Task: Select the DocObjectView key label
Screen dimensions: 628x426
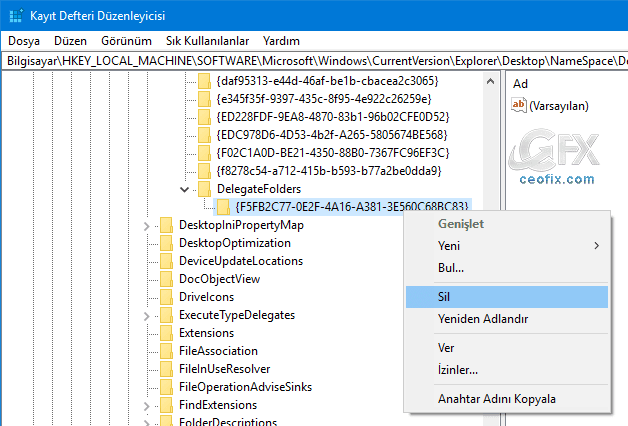Action: click(x=219, y=279)
